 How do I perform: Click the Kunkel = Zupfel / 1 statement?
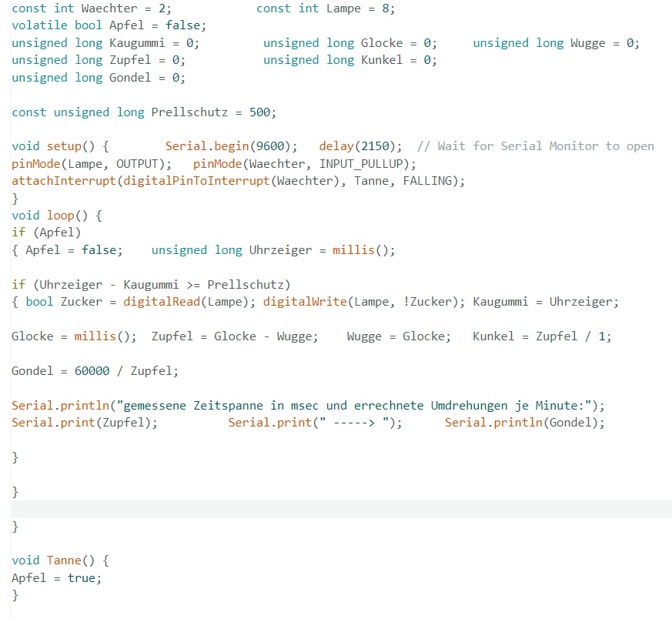click(x=542, y=336)
